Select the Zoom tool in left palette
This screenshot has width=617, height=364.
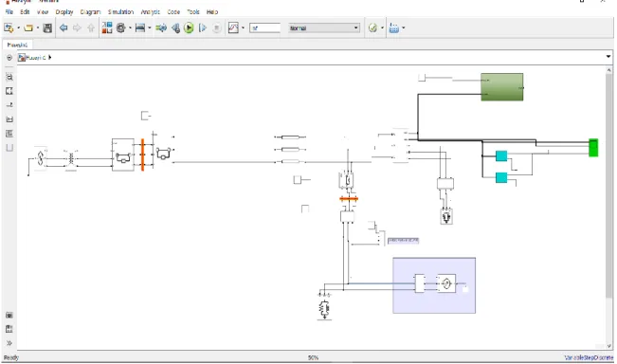tap(9, 77)
